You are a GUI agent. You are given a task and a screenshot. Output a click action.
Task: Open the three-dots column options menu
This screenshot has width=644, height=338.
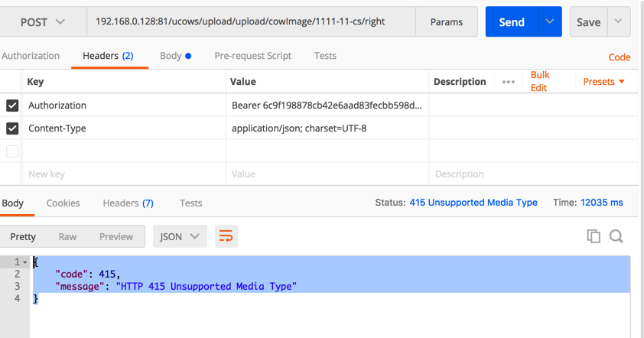(x=508, y=82)
